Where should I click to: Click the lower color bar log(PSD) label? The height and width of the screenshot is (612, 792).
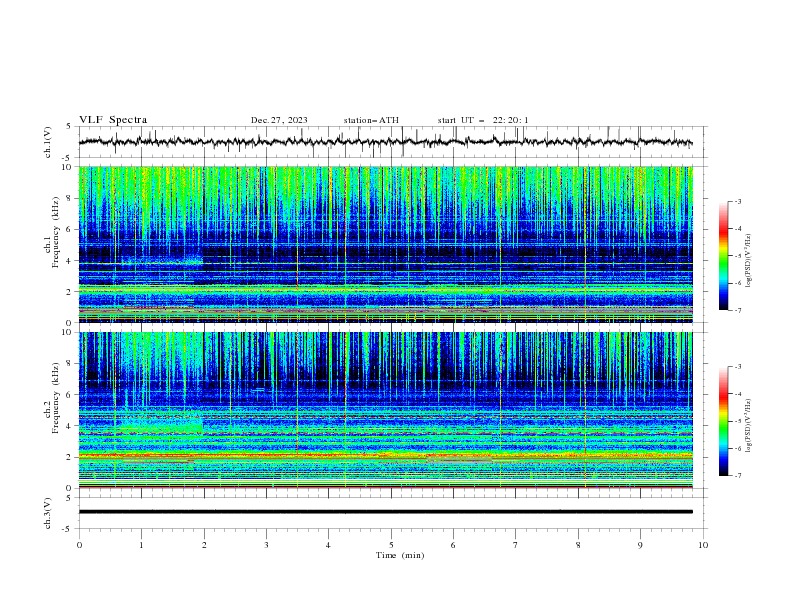748,425
